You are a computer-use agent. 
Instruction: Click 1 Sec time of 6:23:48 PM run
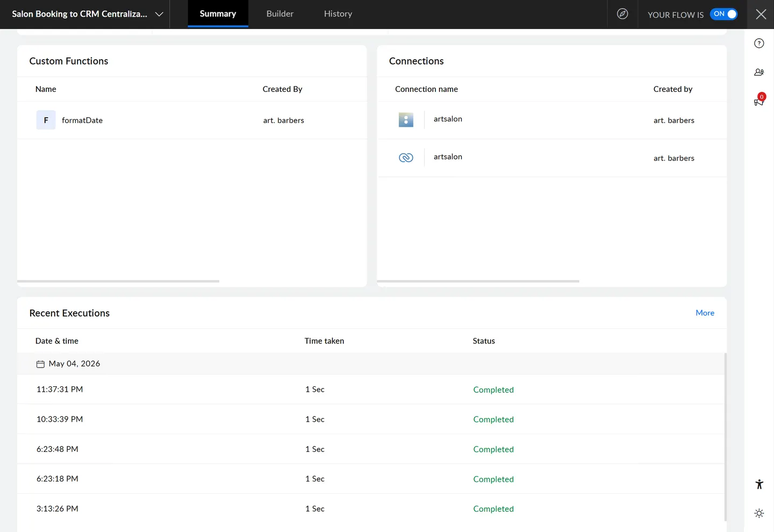(315, 449)
